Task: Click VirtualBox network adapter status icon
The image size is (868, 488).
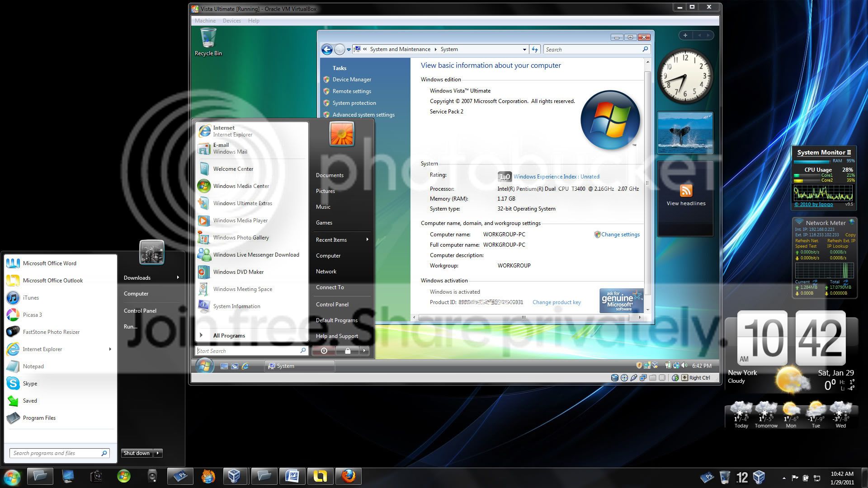Action: coord(643,378)
